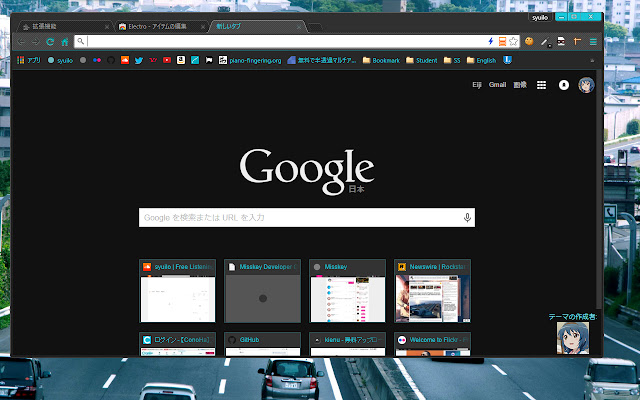Screen dimensions: 640x400
Task: Open the syuilo profile switcher
Action: coord(540,18)
